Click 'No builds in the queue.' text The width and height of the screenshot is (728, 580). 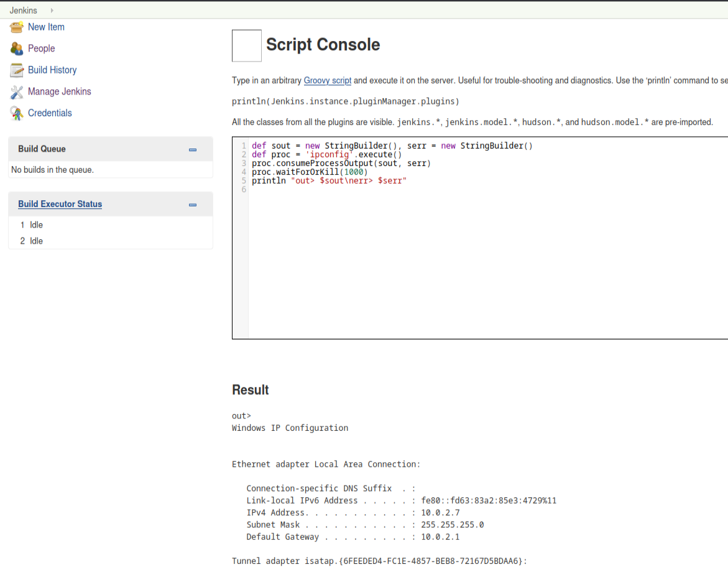52,170
